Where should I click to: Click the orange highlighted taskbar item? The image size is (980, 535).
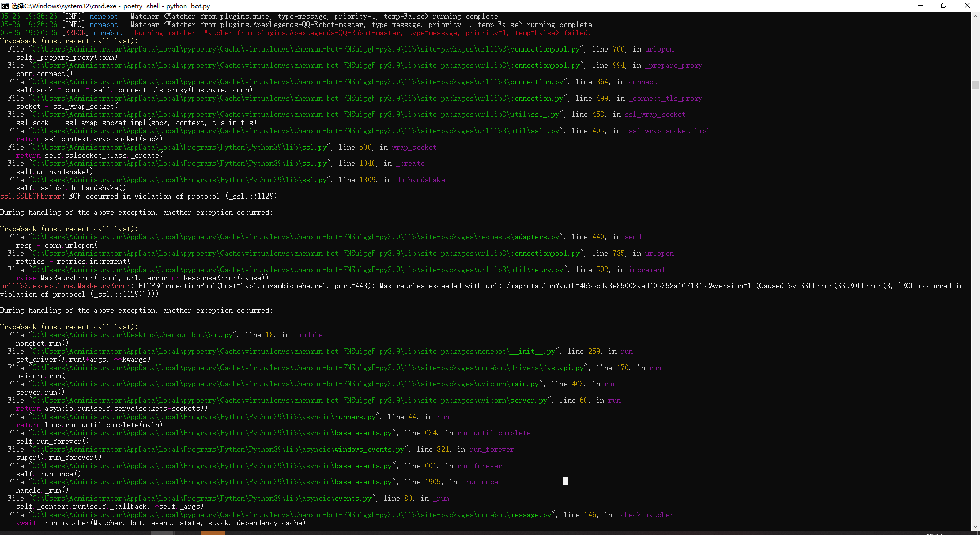coord(213,533)
